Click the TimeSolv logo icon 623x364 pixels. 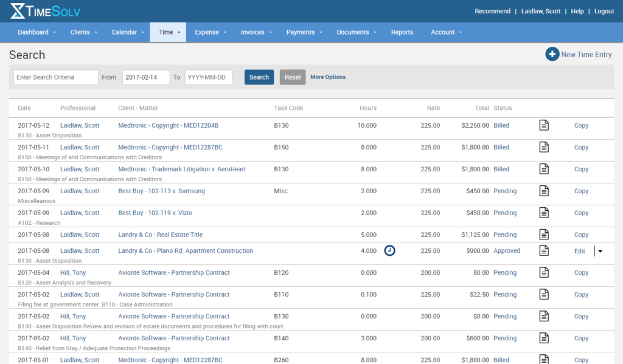click(16, 10)
